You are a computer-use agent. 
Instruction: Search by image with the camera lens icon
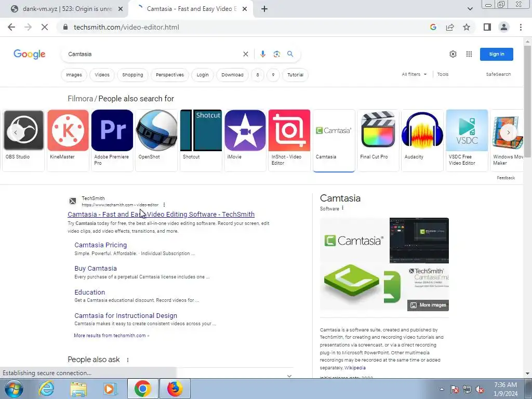[x=277, y=54]
